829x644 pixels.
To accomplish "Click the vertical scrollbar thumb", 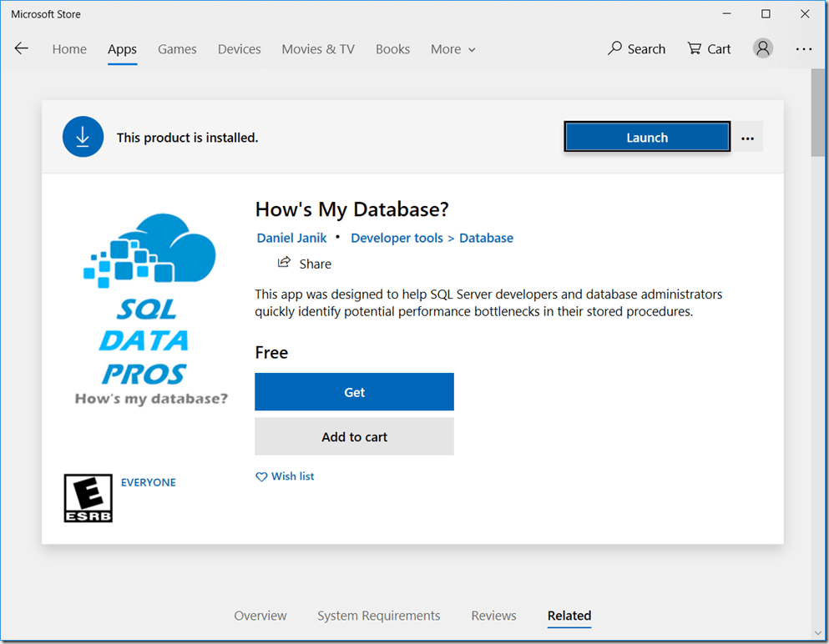I will (818, 113).
